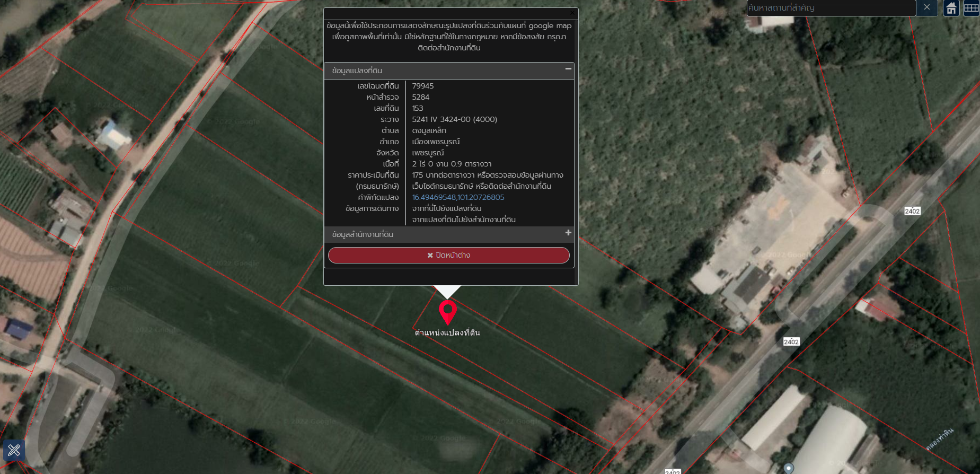The height and width of the screenshot is (474, 980).
Task: Clear the place search with the X icon
Action: point(926,7)
